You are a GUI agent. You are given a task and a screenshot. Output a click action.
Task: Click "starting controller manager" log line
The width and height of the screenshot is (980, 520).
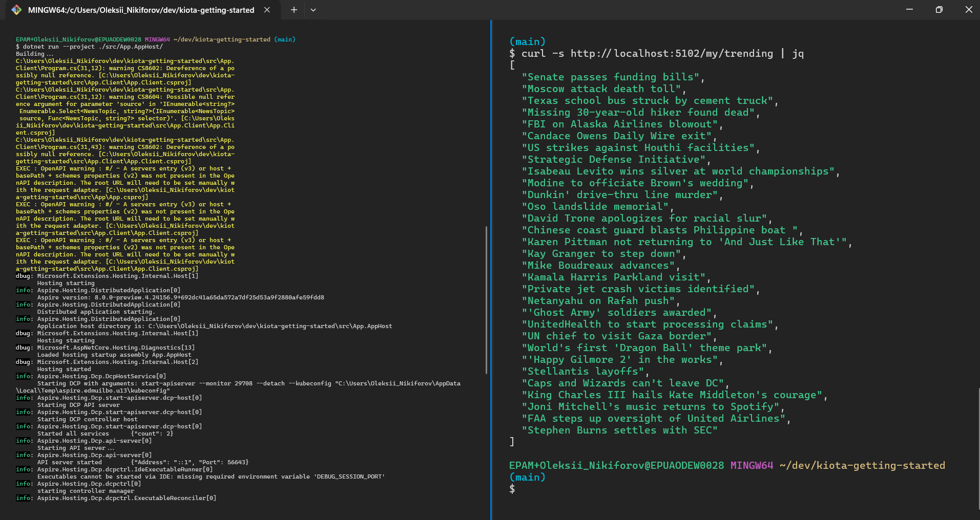(x=86, y=491)
